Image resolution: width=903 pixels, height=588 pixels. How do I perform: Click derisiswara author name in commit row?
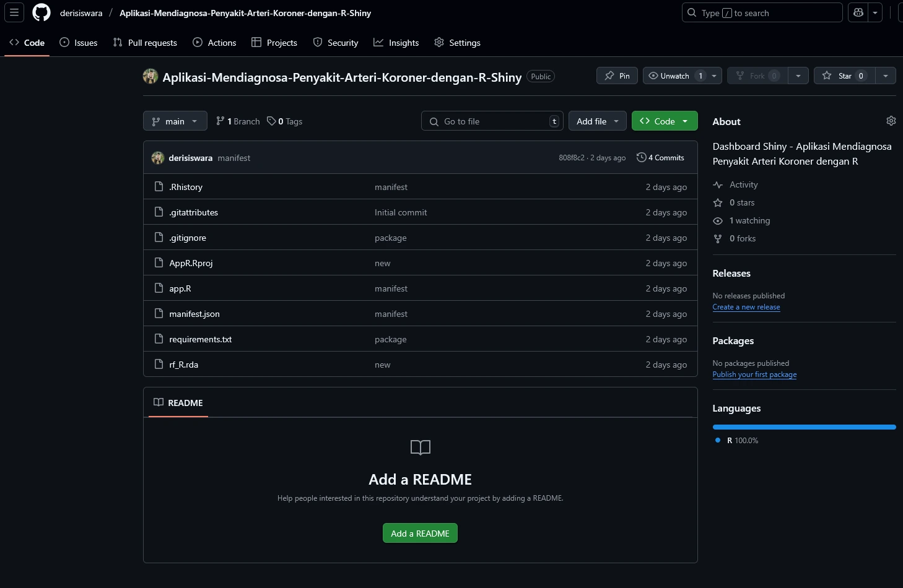pos(191,158)
